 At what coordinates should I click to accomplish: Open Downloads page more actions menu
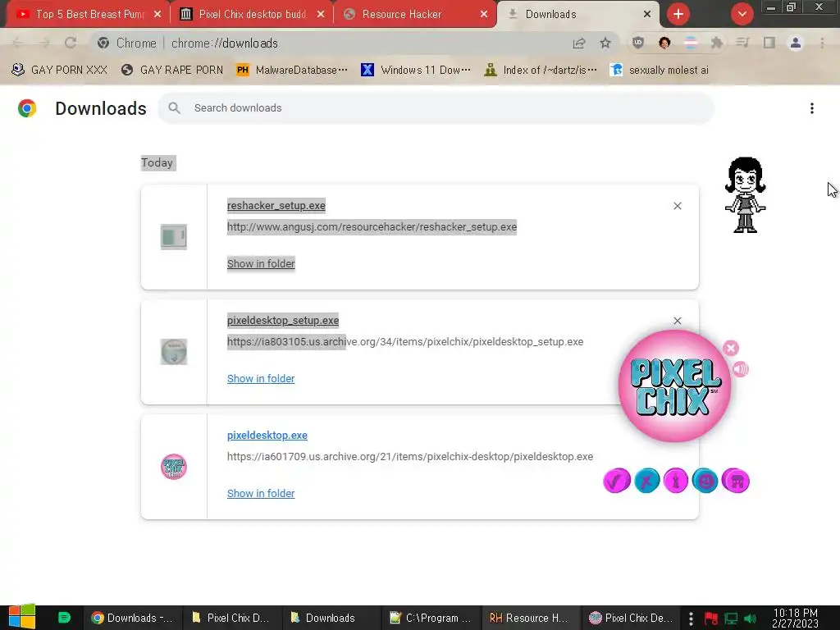click(x=812, y=108)
